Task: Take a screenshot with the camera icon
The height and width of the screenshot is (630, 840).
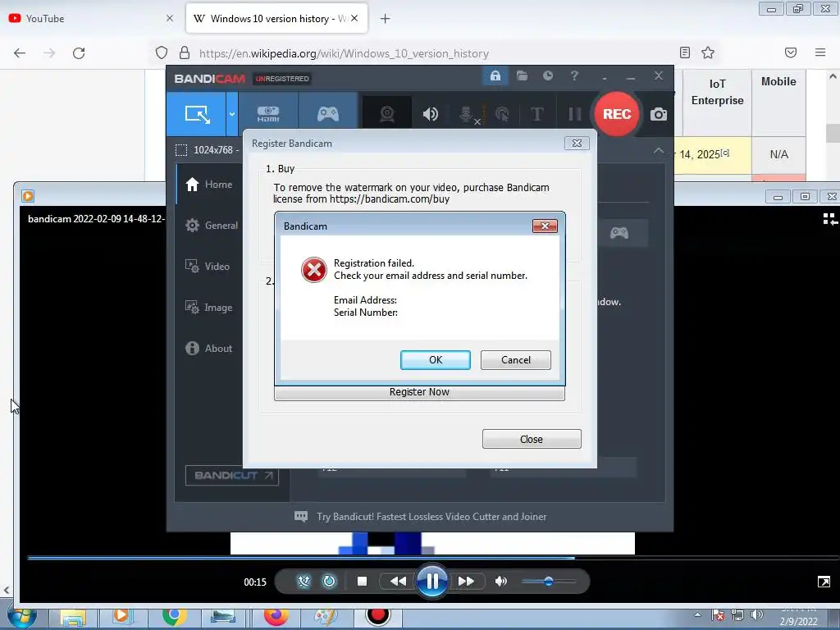Action: [x=659, y=114]
